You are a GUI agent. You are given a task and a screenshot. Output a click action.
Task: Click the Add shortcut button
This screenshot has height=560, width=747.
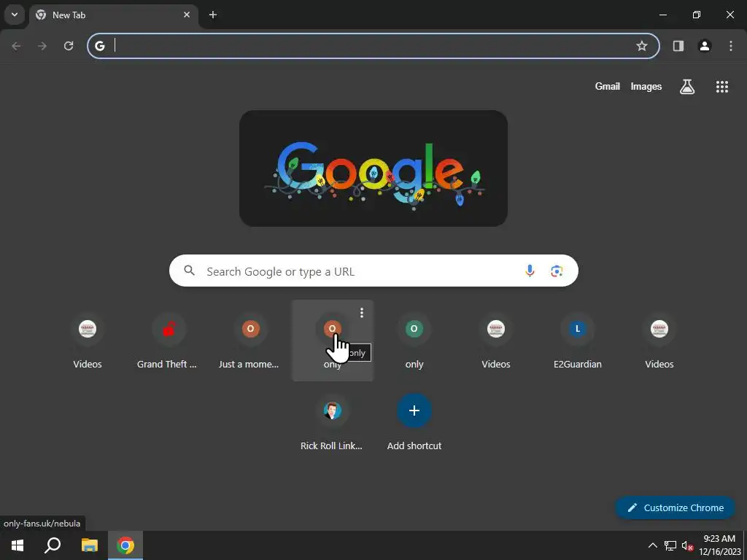tap(414, 422)
